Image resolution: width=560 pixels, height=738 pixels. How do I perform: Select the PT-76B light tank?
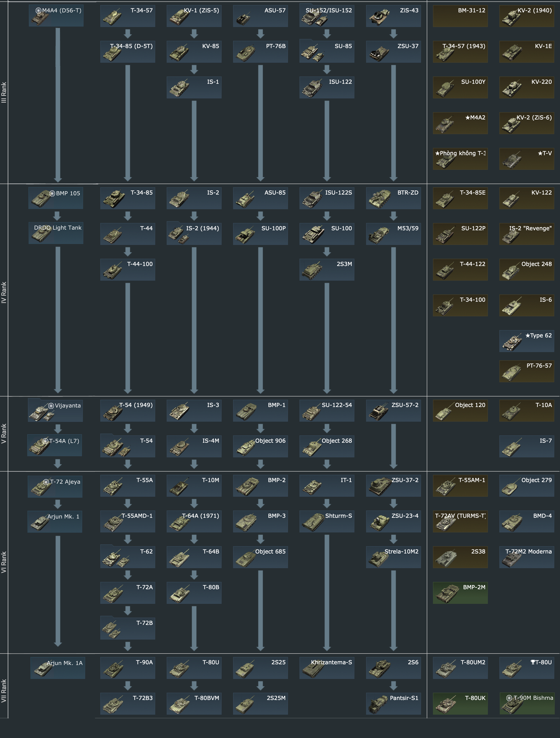pos(260,51)
